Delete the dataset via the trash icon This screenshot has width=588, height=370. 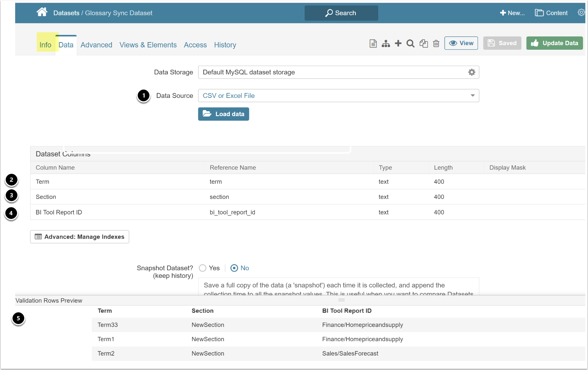tap(436, 43)
